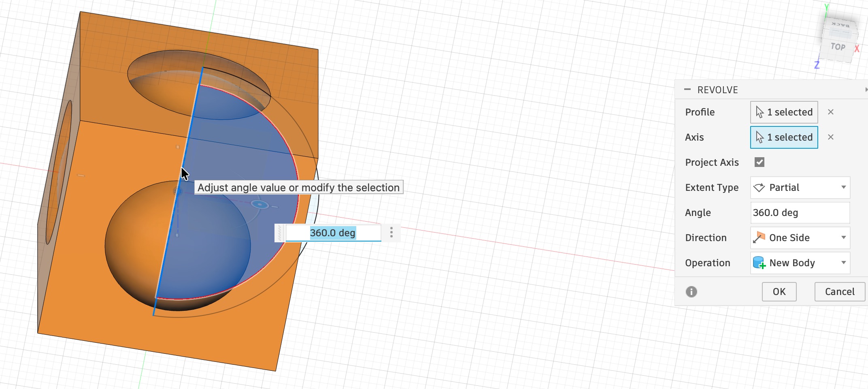Screen dimensions: 868x389
Task: Click the floating 360.0 deg angle field
Action: [333, 233]
